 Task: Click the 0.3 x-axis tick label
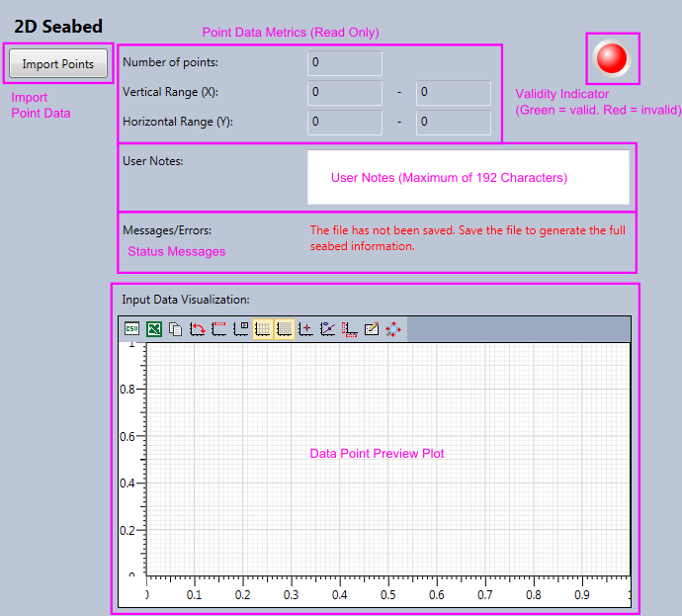pos(291,594)
